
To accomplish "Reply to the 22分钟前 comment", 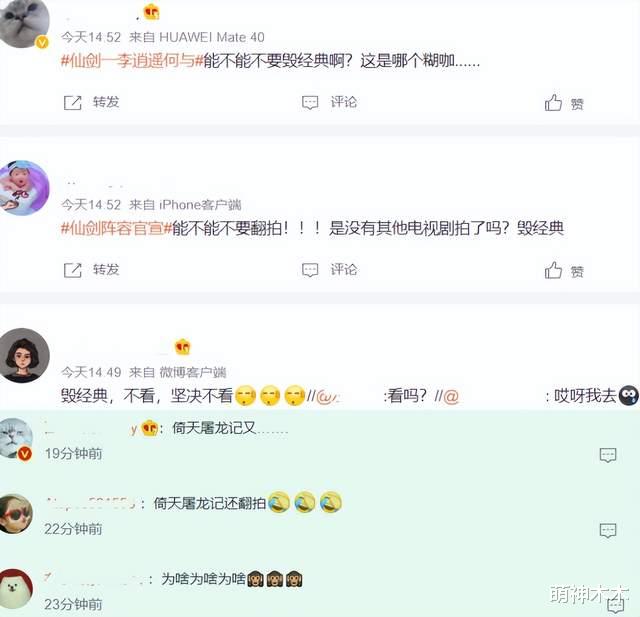I will (608, 530).
